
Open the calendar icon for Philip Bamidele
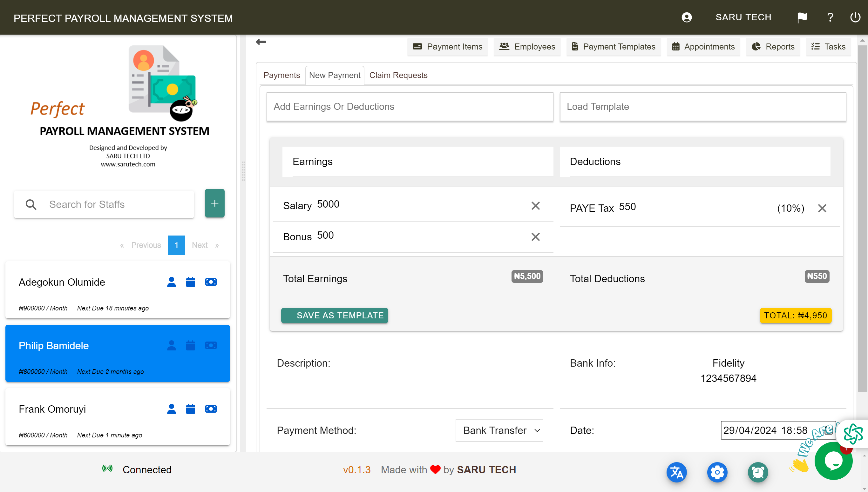point(191,345)
